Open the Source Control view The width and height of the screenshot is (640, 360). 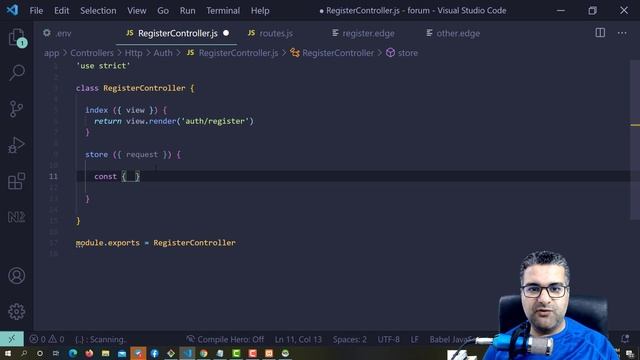pos(16,109)
